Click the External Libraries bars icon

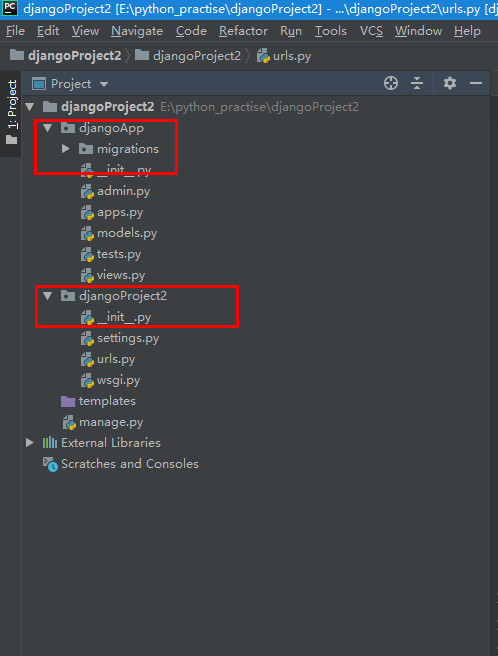[x=50, y=443]
